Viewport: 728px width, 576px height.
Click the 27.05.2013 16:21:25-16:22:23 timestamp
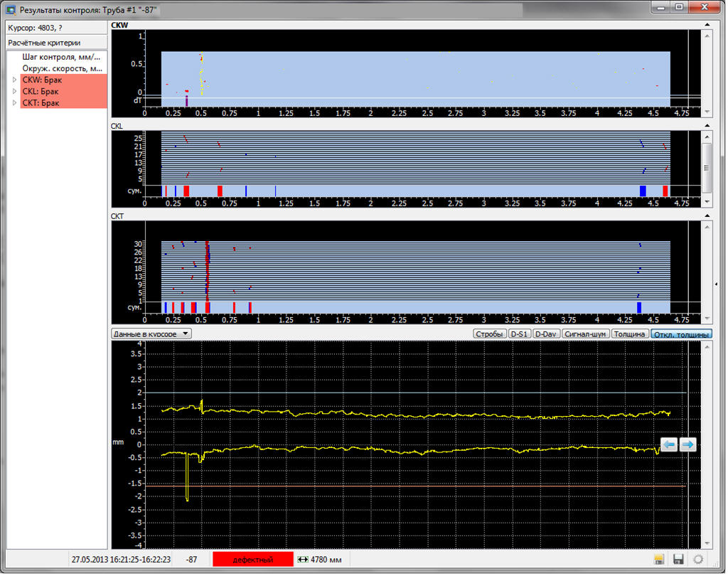coord(121,561)
